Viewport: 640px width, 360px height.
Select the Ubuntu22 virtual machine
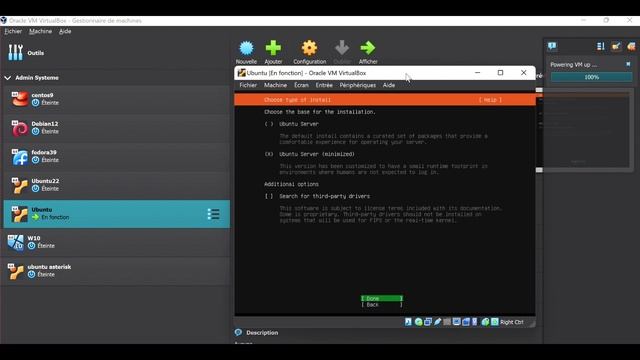(x=117, y=185)
